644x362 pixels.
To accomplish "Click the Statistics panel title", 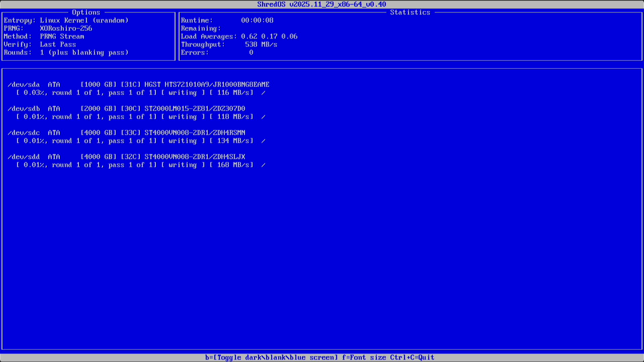I will [410, 12].
